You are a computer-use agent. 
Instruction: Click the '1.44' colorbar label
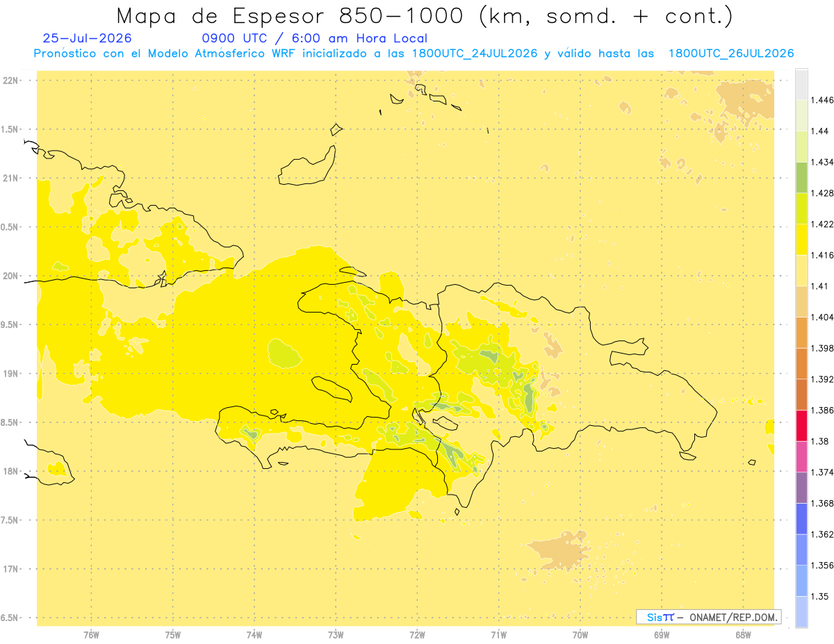(x=820, y=131)
